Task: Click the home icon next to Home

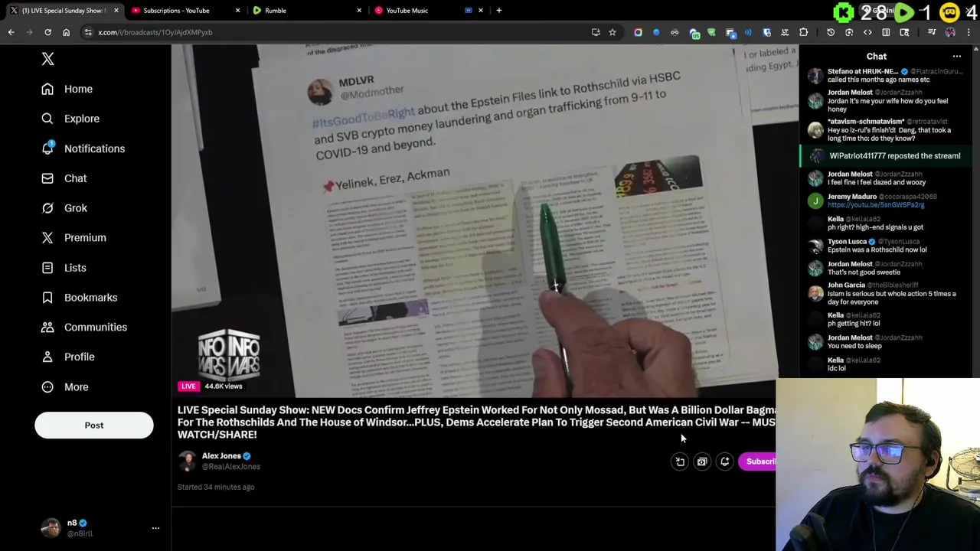Action: click(x=47, y=89)
